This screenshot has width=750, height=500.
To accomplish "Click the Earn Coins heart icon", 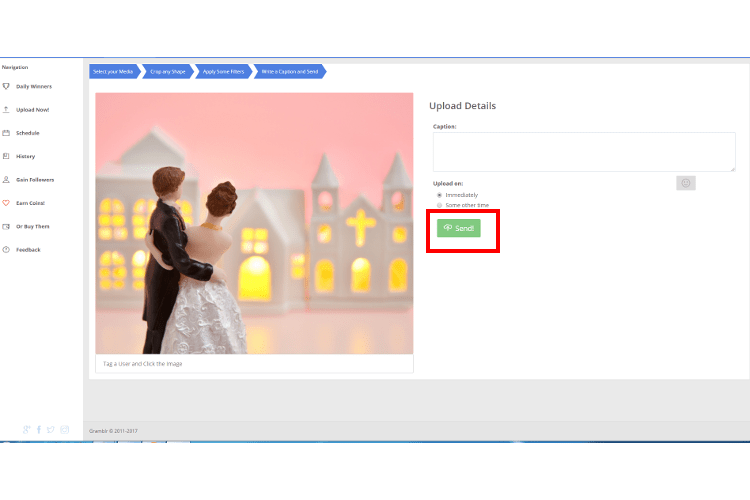I will pyautogui.click(x=7, y=203).
